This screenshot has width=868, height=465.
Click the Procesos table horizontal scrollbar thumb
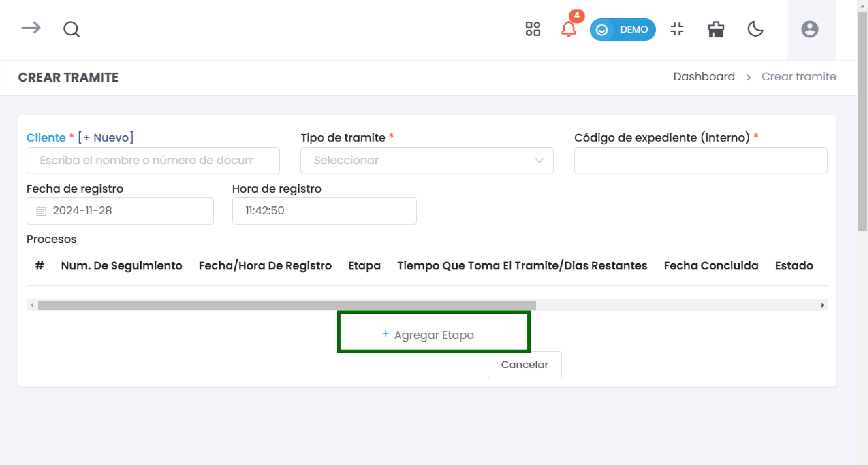[286, 305]
